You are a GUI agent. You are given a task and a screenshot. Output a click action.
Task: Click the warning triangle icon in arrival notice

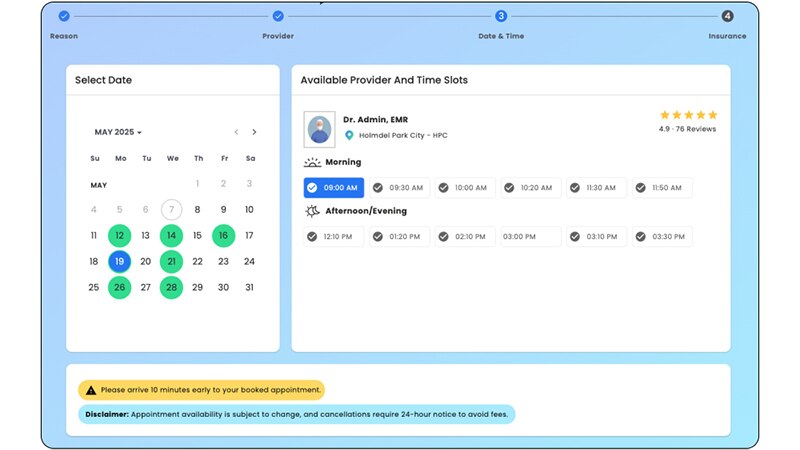(x=91, y=390)
